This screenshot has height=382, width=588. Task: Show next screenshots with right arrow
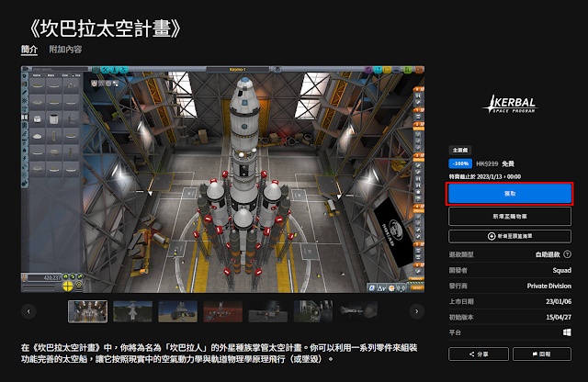click(416, 311)
